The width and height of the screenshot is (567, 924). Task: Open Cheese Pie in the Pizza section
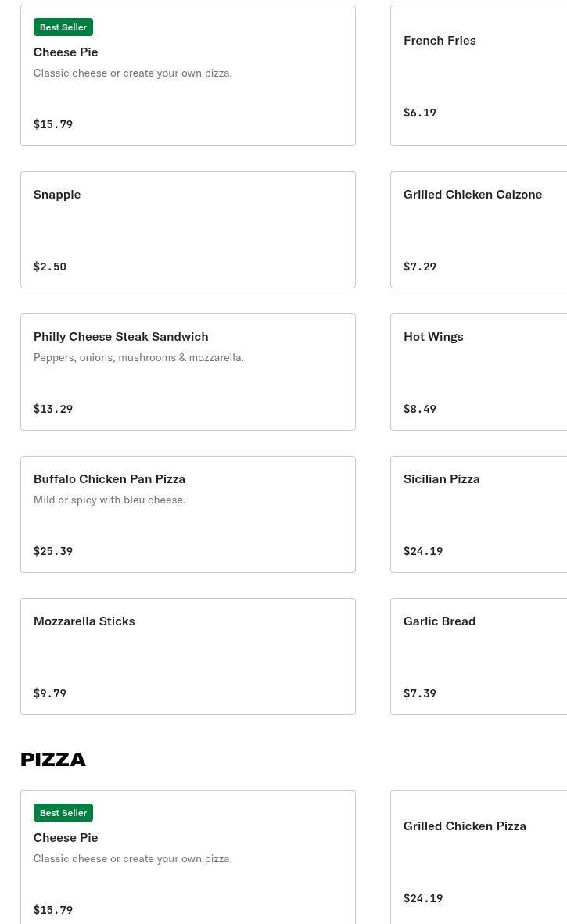click(x=188, y=858)
